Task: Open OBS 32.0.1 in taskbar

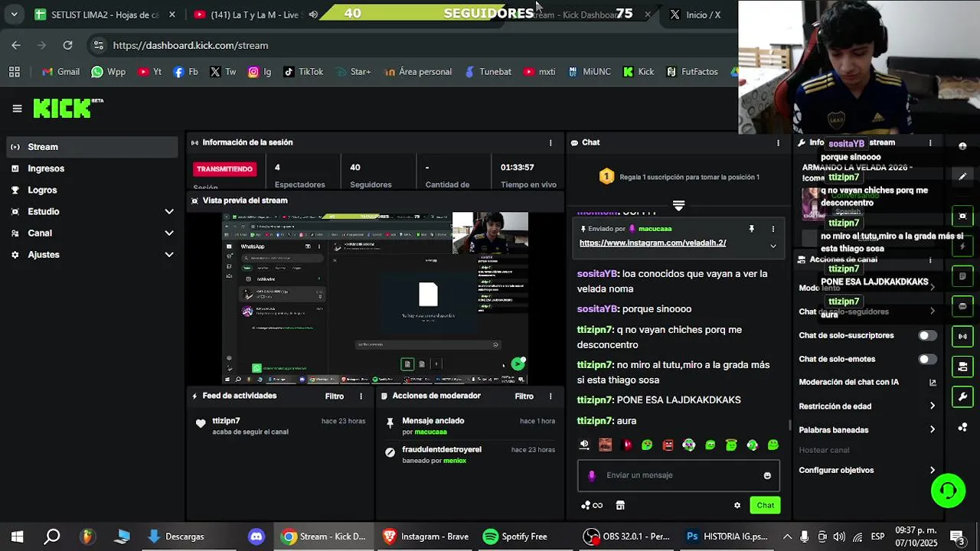Action: point(627,536)
